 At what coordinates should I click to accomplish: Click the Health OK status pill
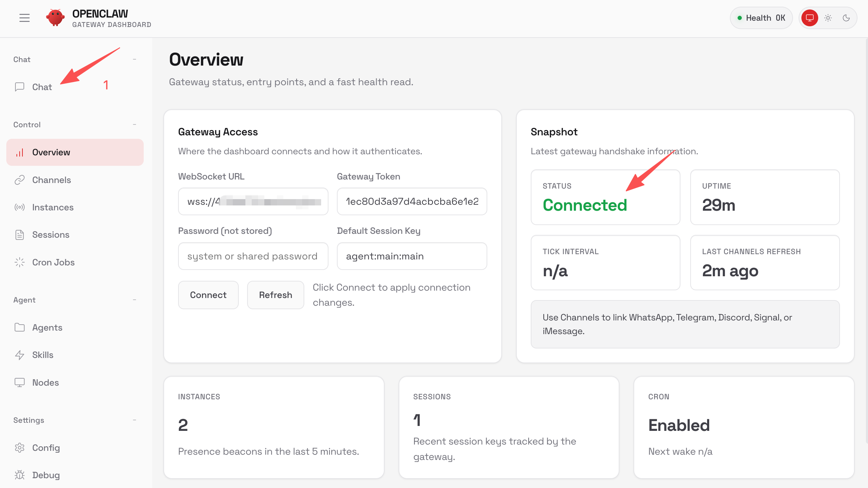click(761, 18)
